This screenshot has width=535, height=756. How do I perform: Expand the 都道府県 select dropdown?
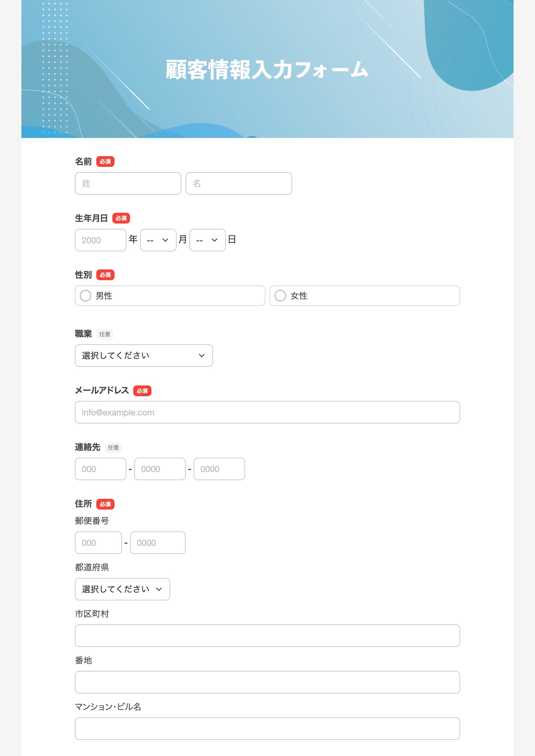coord(122,589)
